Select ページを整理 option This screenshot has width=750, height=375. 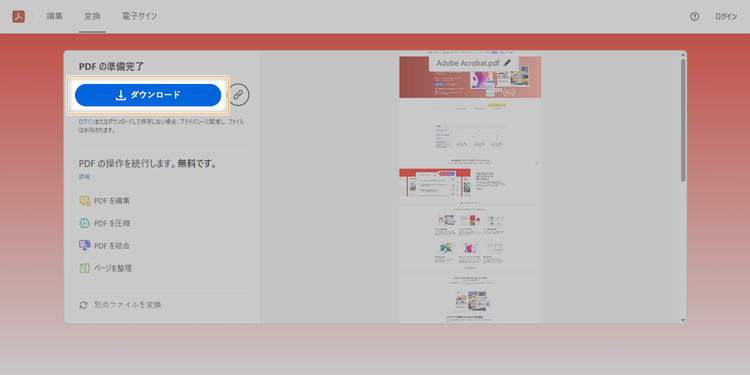pyautogui.click(x=106, y=268)
